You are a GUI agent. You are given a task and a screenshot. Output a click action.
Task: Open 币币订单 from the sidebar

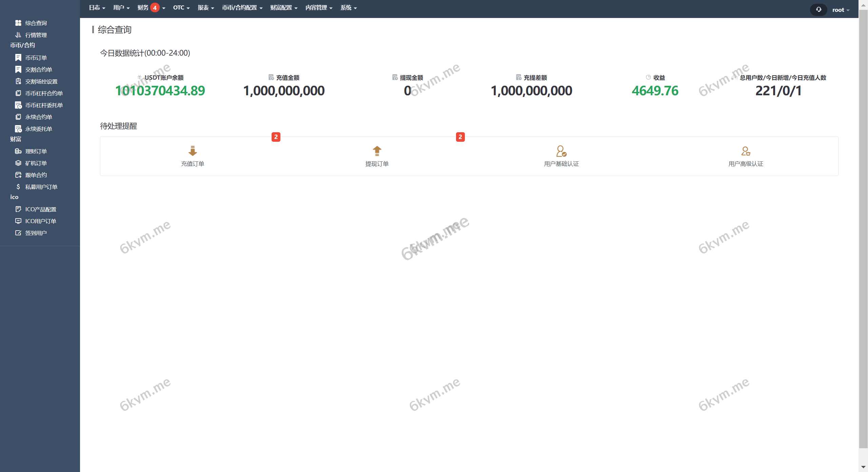(x=19, y=57)
